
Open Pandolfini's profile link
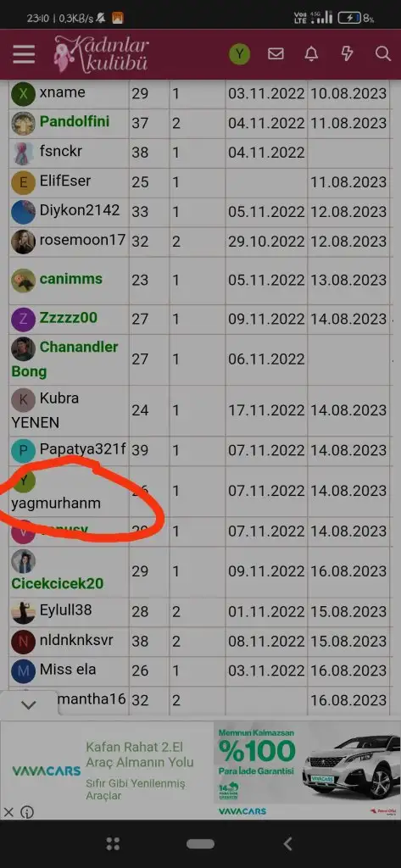(75, 121)
